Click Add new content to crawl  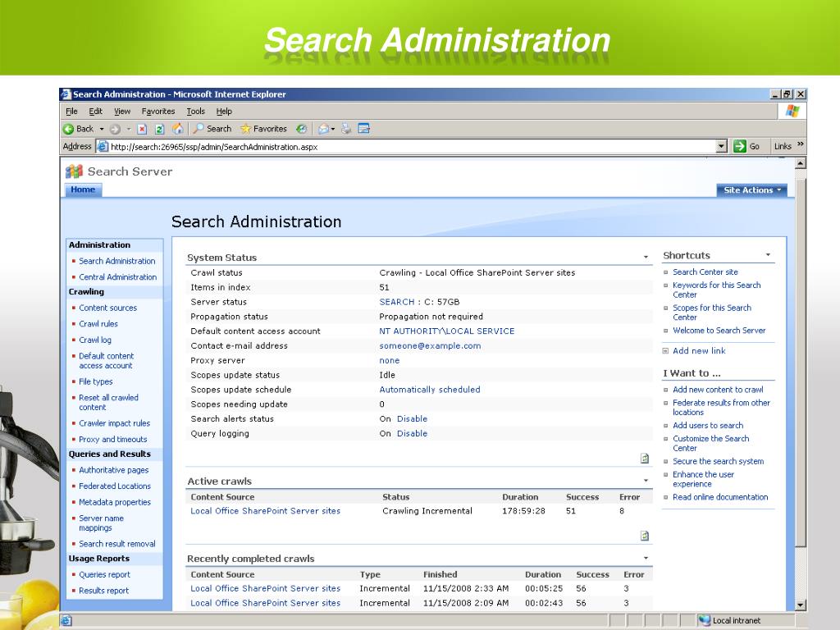tap(718, 390)
